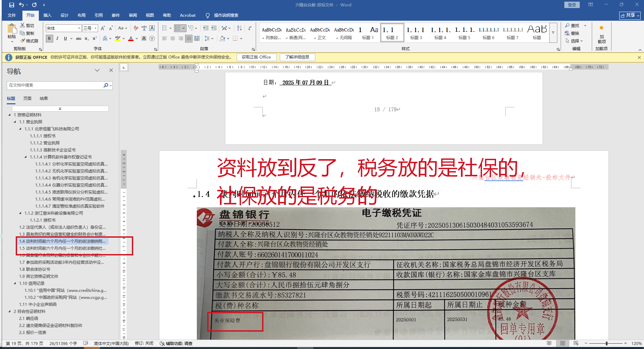The height and width of the screenshot is (349, 644).
Task: Open the phonetic guide (wén) tool
Action: click(x=144, y=28)
